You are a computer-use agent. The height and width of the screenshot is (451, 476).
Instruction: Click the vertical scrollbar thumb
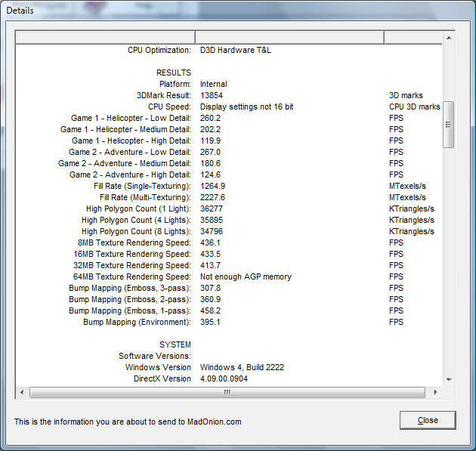(x=448, y=125)
